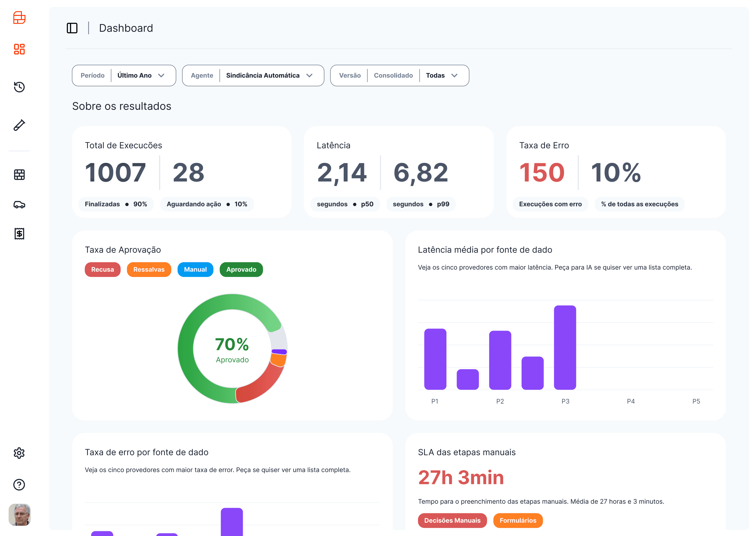Toggle the Manual legend filter
The image size is (756, 536).
195,270
